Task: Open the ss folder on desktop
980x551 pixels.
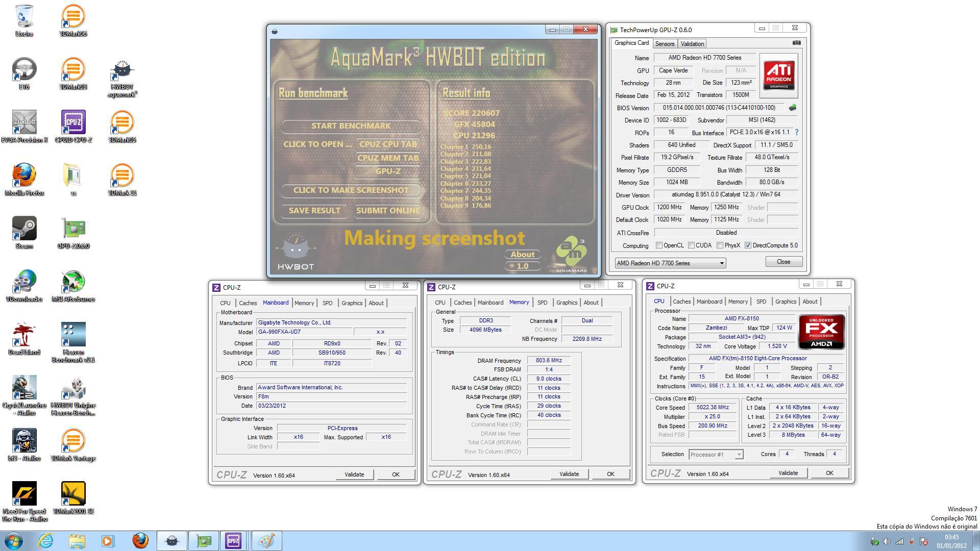Action: click(73, 180)
